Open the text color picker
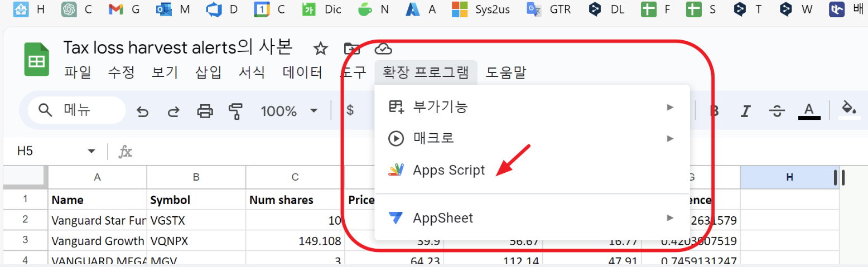 (809, 110)
